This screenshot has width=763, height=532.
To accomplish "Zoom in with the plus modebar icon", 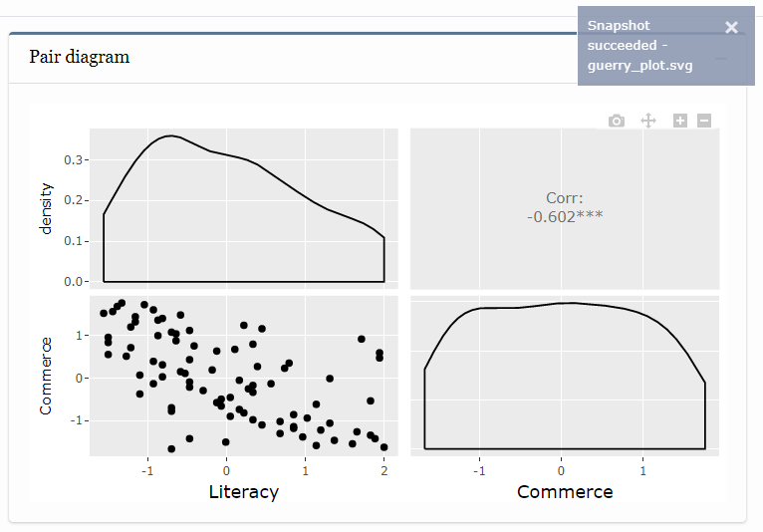I will pos(679,121).
